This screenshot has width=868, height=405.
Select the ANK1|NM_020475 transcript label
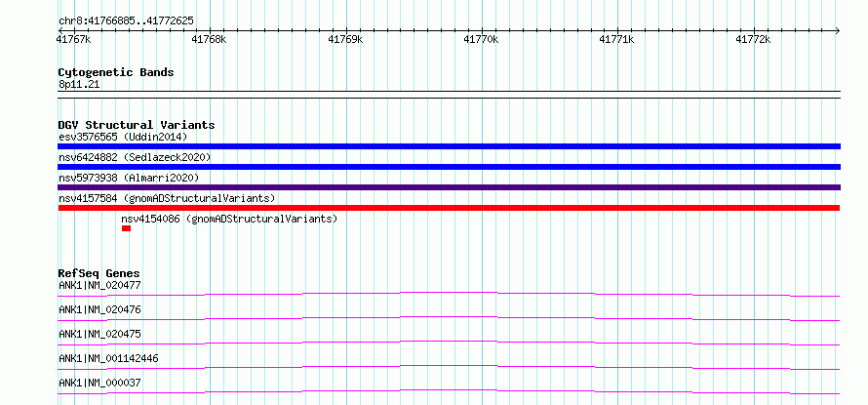pyautogui.click(x=99, y=334)
